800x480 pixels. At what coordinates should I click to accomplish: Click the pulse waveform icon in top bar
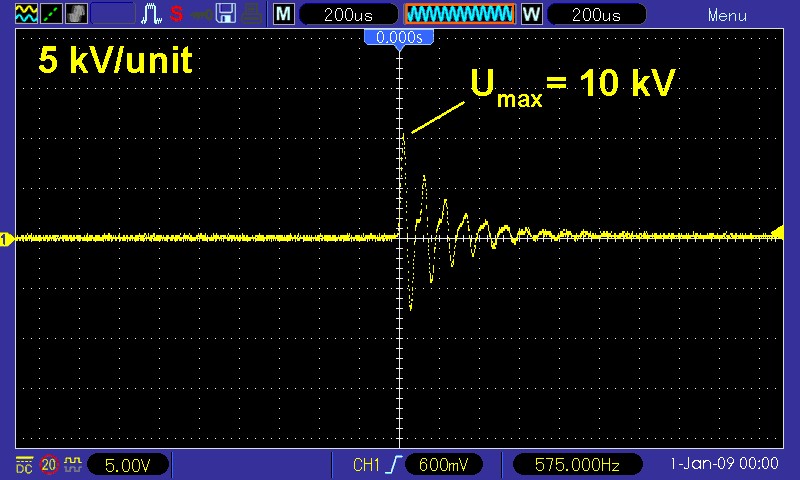click(x=152, y=15)
